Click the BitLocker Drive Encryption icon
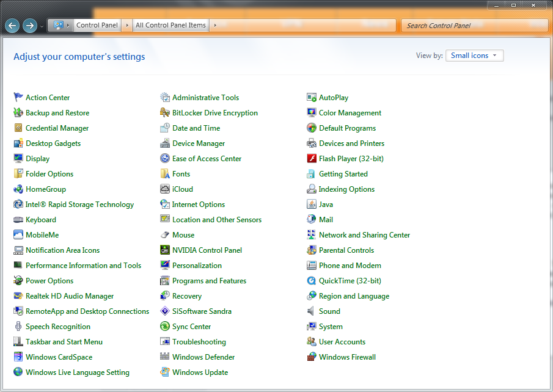 click(x=165, y=112)
